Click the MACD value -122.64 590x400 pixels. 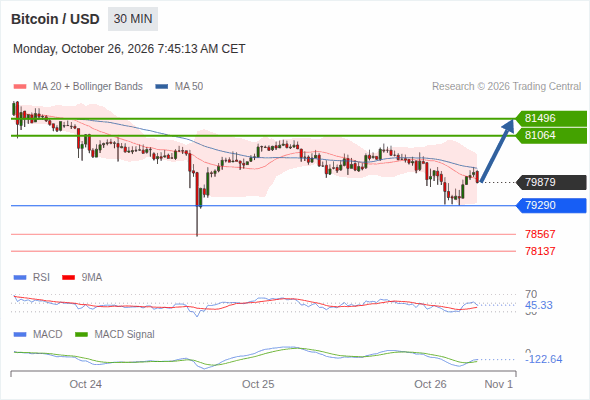(544, 359)
